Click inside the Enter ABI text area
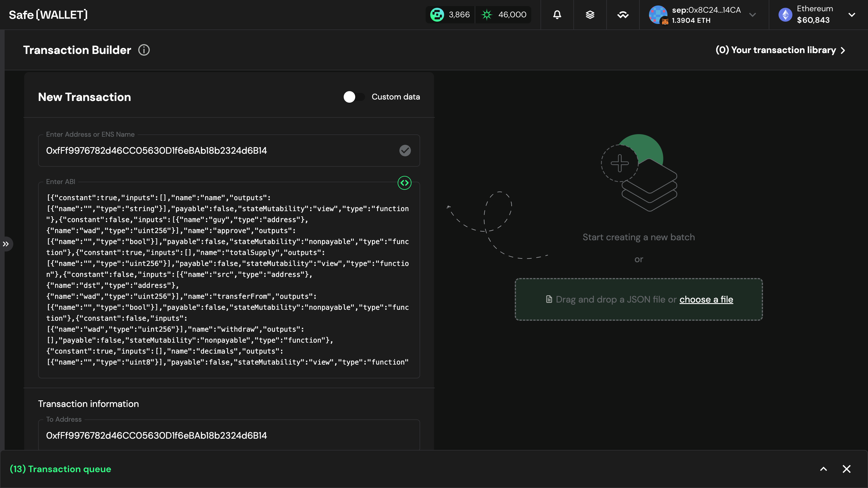The image size is (868, 488). click(x=229, y=280)
